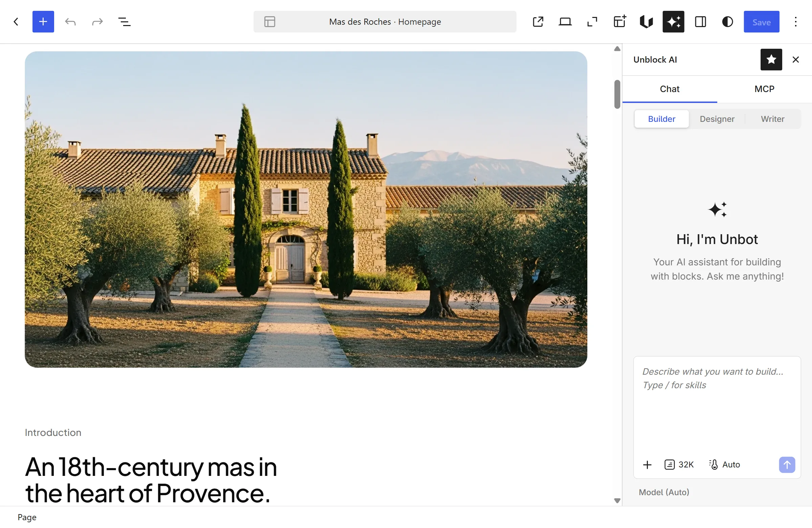Screen dimensions: 812x528
Task: Unpin the Unblock AI star button
Action: [x=771, y=60]
